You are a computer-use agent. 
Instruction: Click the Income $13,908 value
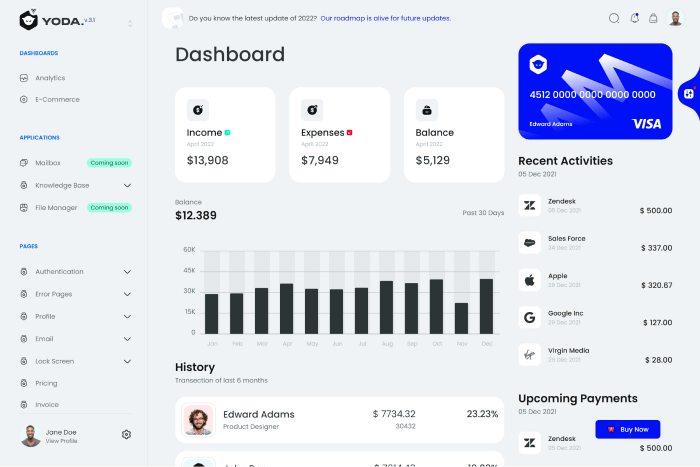208,160
